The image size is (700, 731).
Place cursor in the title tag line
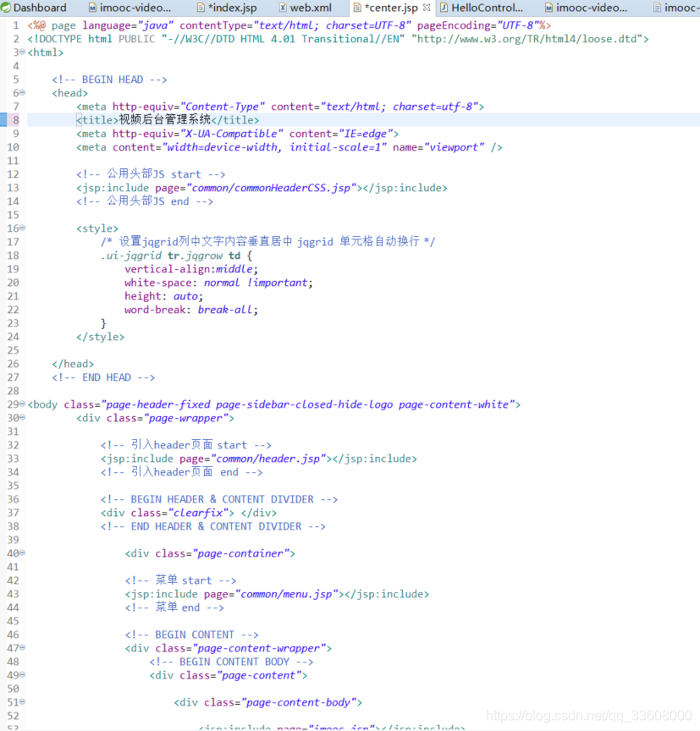tap(168, 120)
